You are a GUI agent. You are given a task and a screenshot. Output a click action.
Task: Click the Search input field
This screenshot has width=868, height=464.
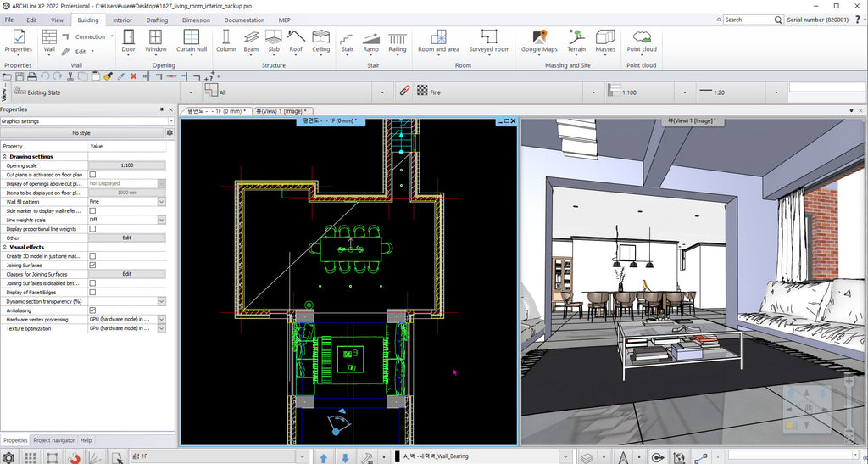tap(748, 20)
